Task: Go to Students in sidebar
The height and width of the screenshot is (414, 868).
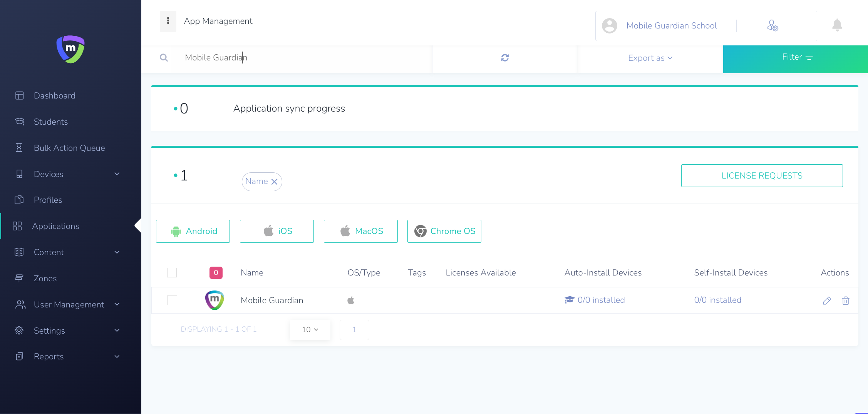Action: coord(51,122)
